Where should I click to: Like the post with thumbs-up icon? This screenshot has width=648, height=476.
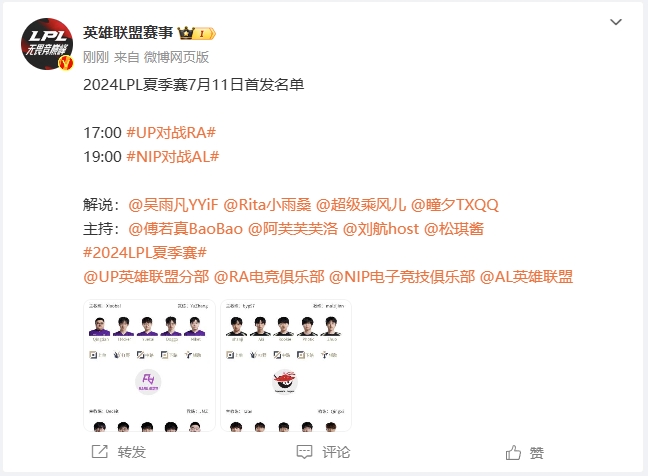tap(513, 453)
